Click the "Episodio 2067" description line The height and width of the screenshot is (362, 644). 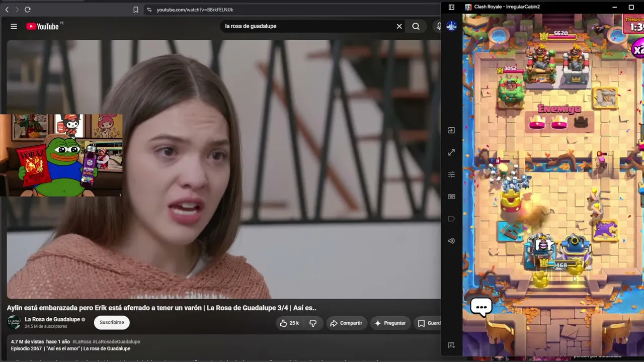[70, 348]
